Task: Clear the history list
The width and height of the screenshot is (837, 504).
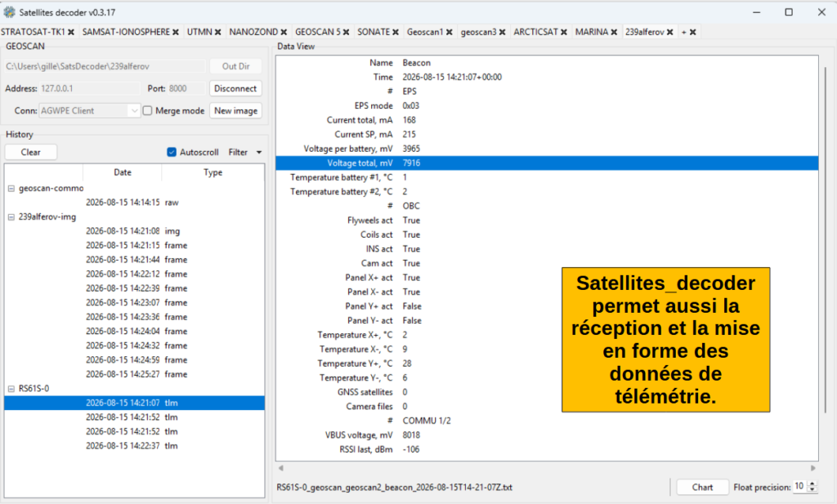Action: (x=31, y=152)
